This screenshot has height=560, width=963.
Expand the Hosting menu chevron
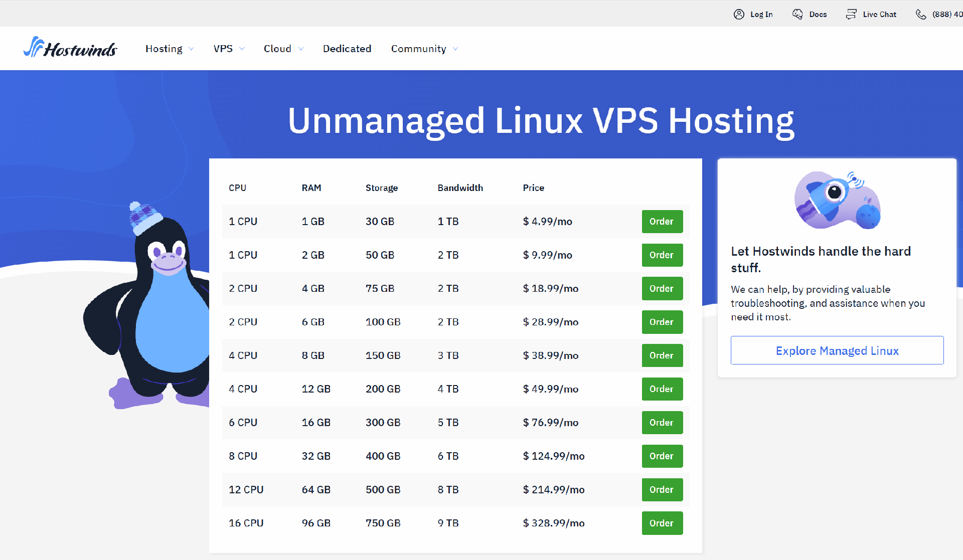pos(191,49)
